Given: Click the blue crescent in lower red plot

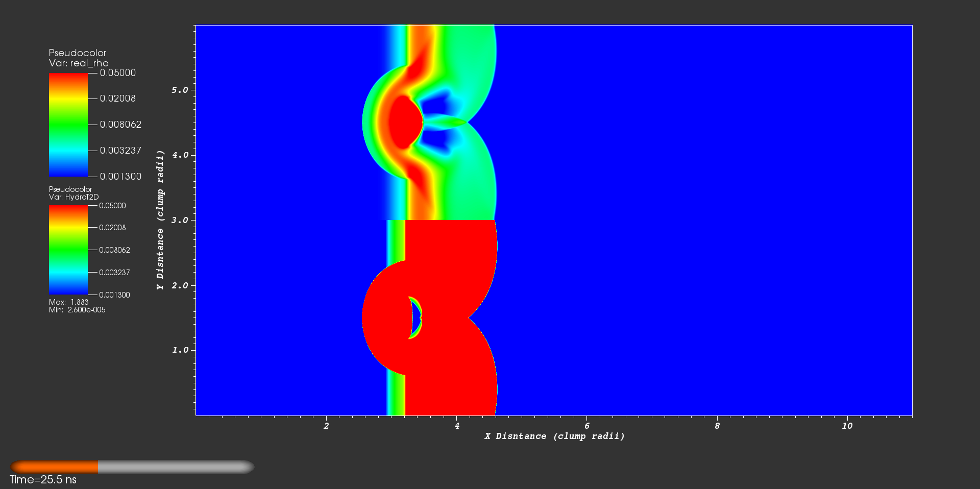Looking at the screenshot, I should click(416, 317).
